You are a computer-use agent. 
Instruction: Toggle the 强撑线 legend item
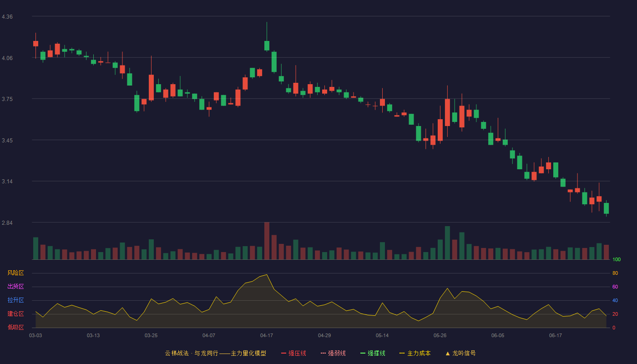click(373, 353)
